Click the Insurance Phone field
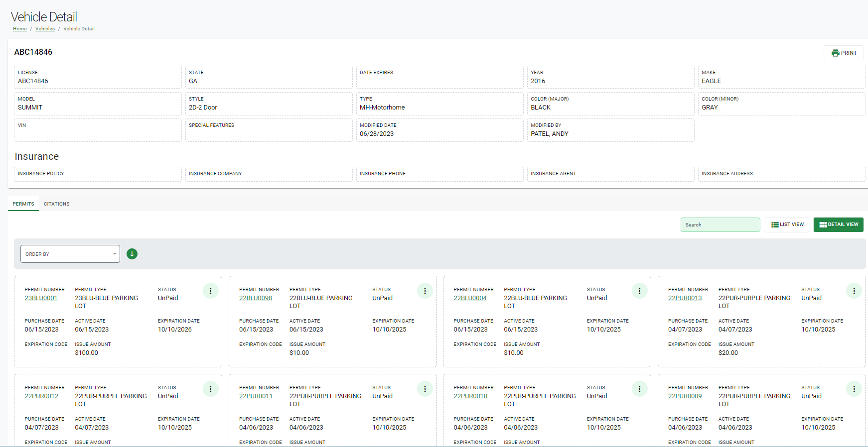This screenshot has width=868, height=447. click(439, 174)
